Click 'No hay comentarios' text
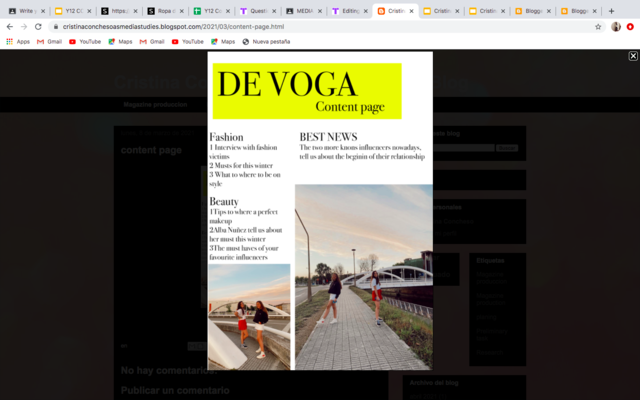 169,371
